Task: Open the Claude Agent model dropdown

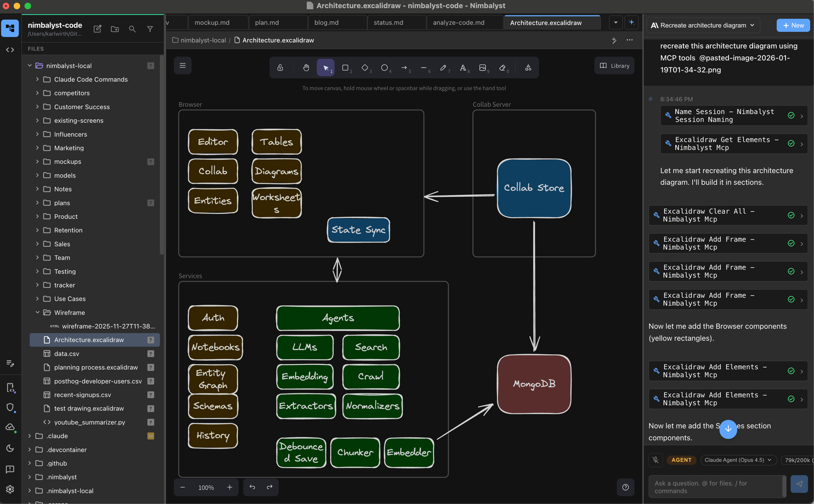Action: click(738, 460)
